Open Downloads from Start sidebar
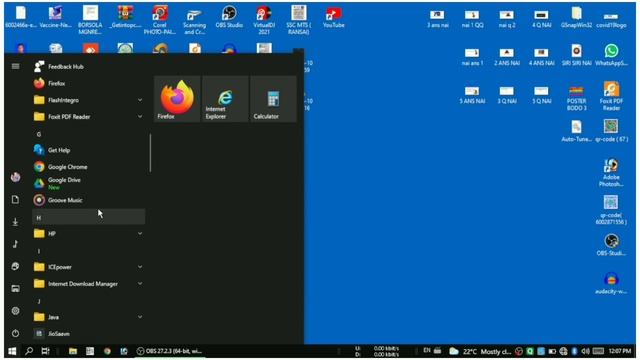640x360 pixels. coord(16,222)
